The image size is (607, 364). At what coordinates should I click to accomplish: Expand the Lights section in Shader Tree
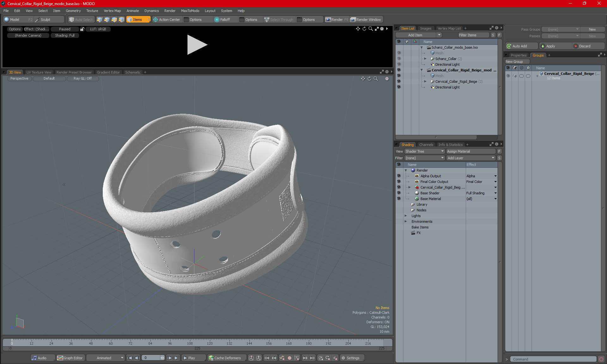[406, 215]
